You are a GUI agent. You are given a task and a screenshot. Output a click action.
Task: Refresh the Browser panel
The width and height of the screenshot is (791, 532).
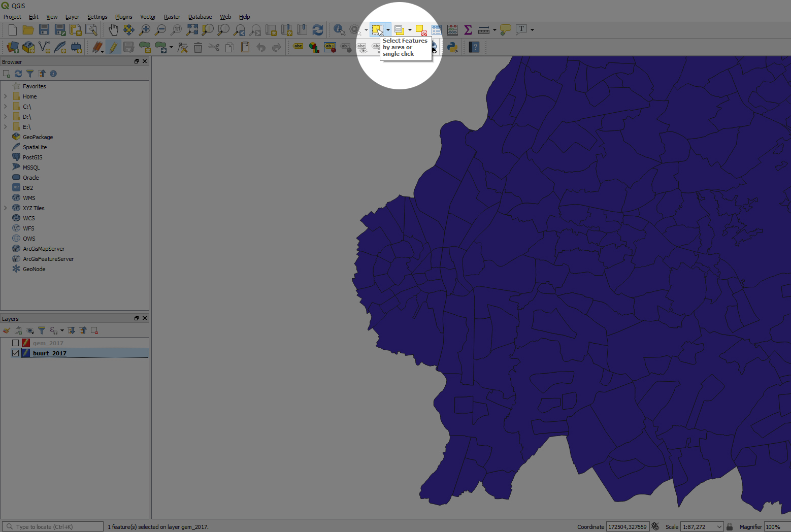tap(18, 74)
